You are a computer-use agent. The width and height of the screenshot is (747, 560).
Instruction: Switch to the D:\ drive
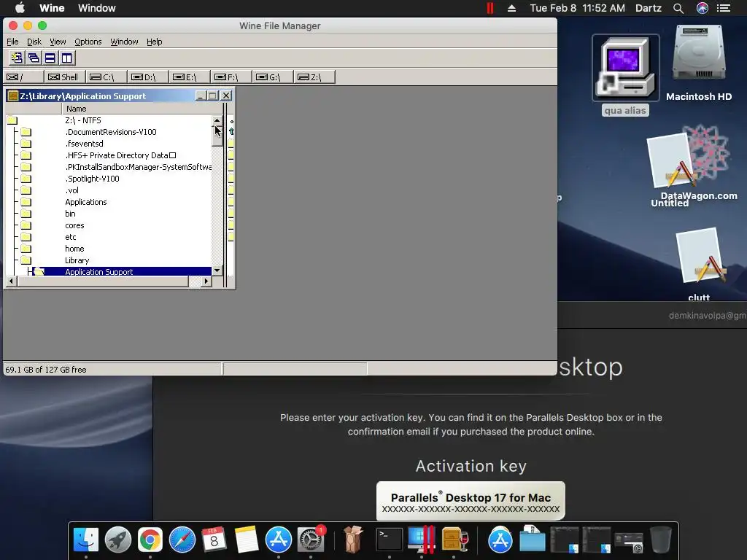coord(147,77)
